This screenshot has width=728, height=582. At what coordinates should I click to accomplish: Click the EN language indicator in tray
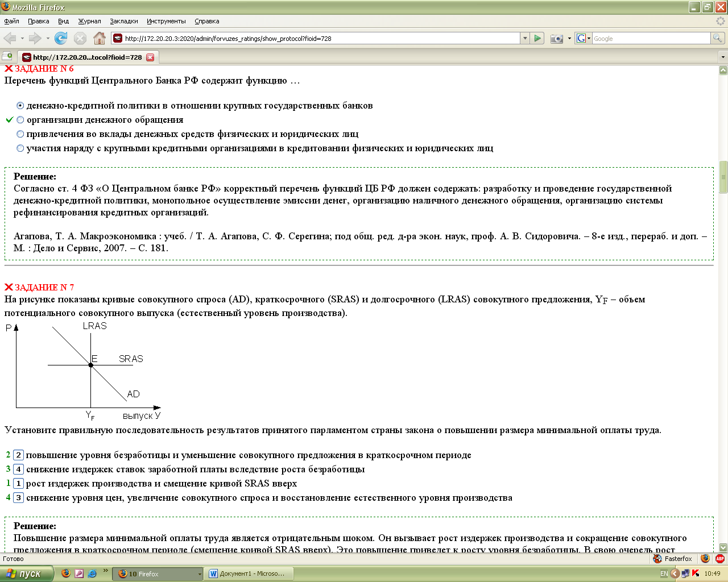click(x=664, y=573)
